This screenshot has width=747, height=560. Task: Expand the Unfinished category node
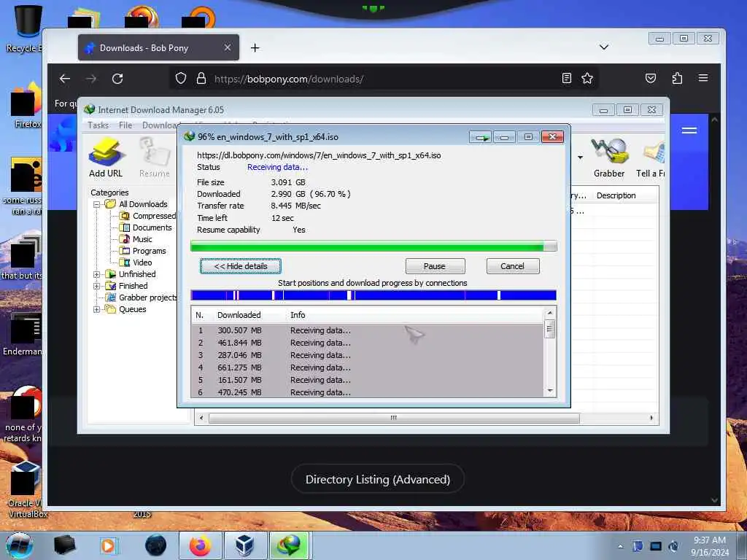coord(97,274)
